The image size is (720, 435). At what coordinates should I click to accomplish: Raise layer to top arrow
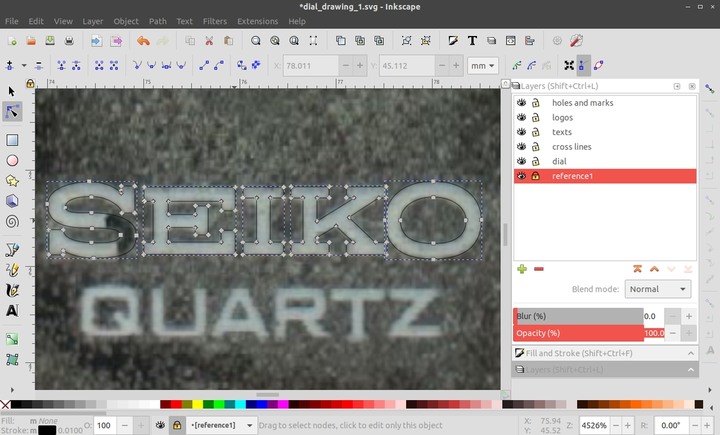click(x=637, y=269)
